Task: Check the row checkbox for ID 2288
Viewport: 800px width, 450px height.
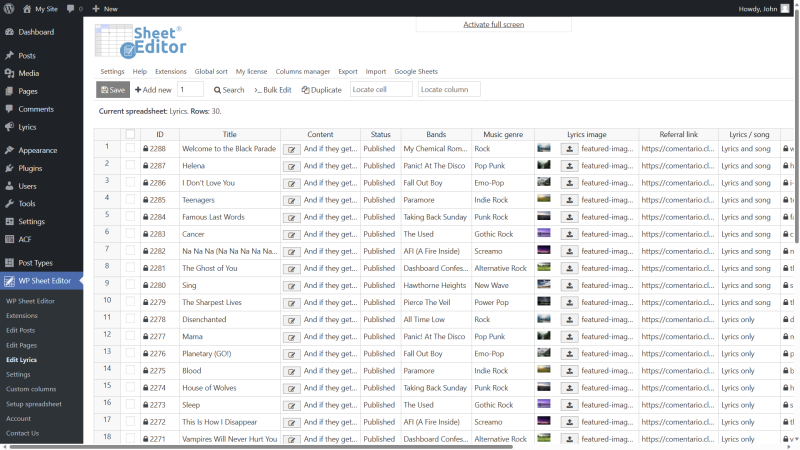Action: pyautogui.click(x=131, y=148)
